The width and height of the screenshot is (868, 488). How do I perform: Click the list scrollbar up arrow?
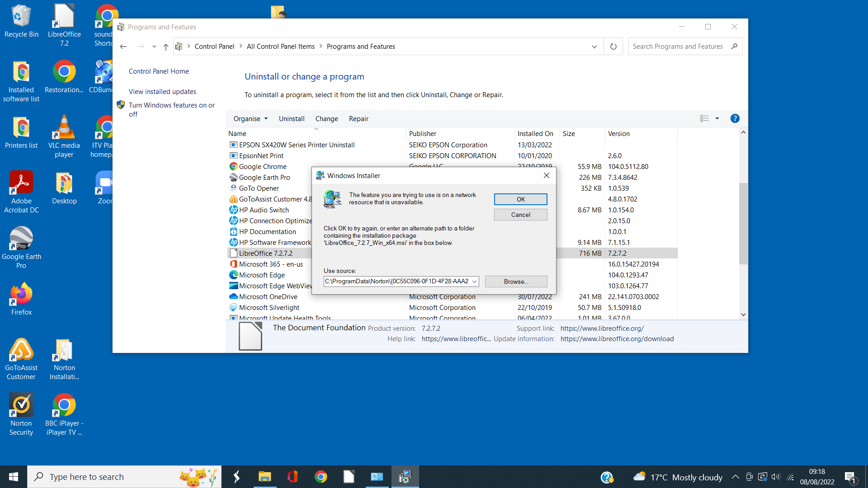click(x=743, y=132)
